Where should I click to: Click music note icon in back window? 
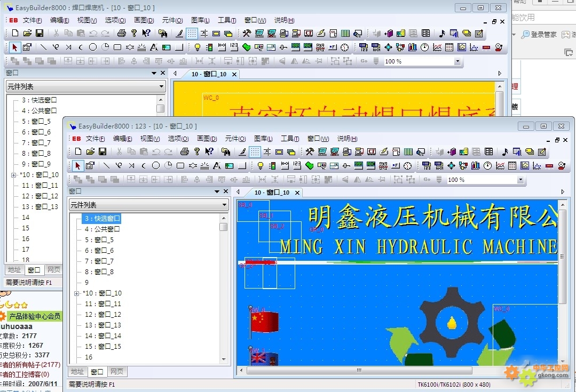[x=442, y=33]
